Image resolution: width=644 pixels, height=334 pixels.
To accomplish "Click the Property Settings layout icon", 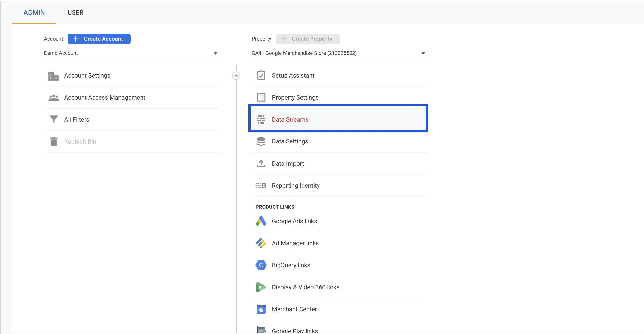I will tap(261, 97).
